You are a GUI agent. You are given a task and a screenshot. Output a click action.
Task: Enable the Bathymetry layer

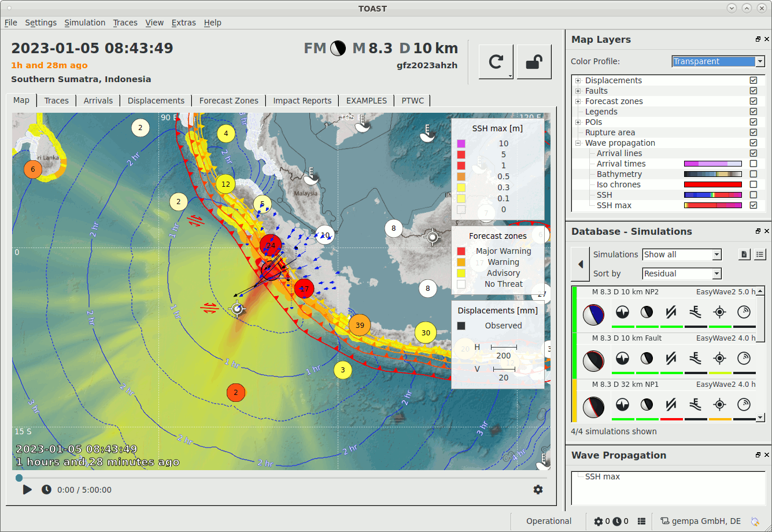pyautogui.click(x=753, y=174)
